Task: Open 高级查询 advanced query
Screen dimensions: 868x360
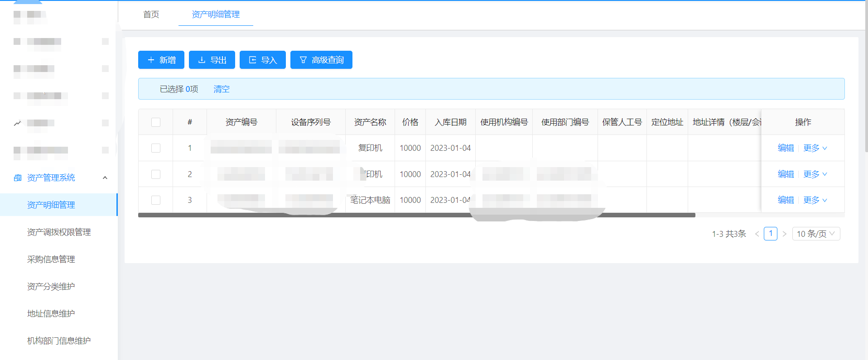Action: click(x=321, y=60)
